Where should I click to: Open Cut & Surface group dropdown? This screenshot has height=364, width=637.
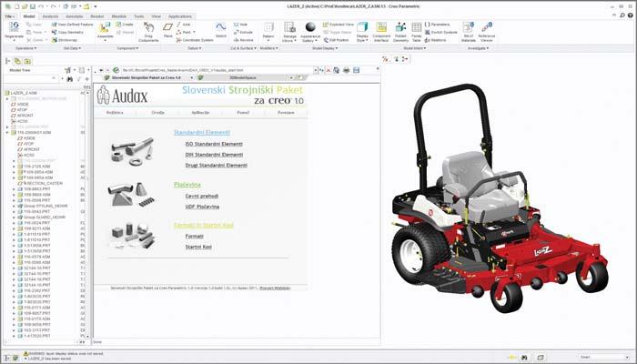243,48
